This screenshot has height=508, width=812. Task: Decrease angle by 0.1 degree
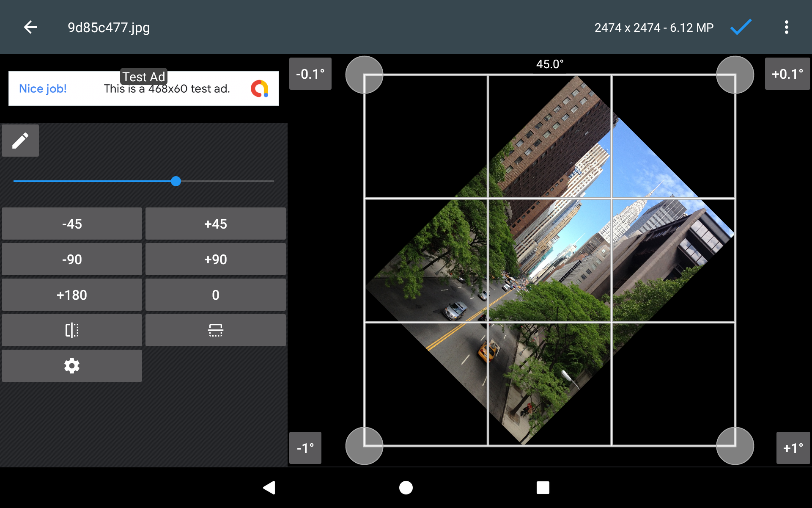(310, 74)
